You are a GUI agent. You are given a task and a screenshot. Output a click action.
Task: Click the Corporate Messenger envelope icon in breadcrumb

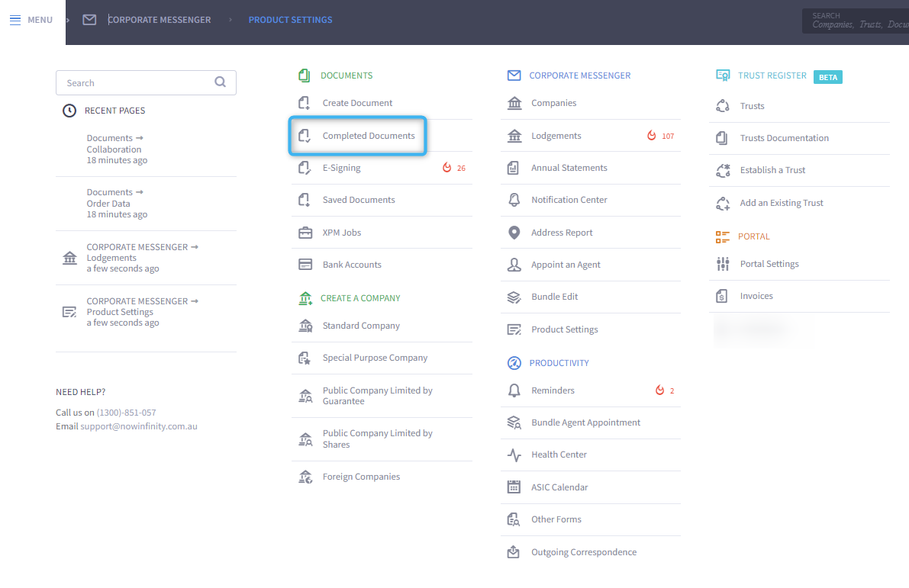coord(89,20)
